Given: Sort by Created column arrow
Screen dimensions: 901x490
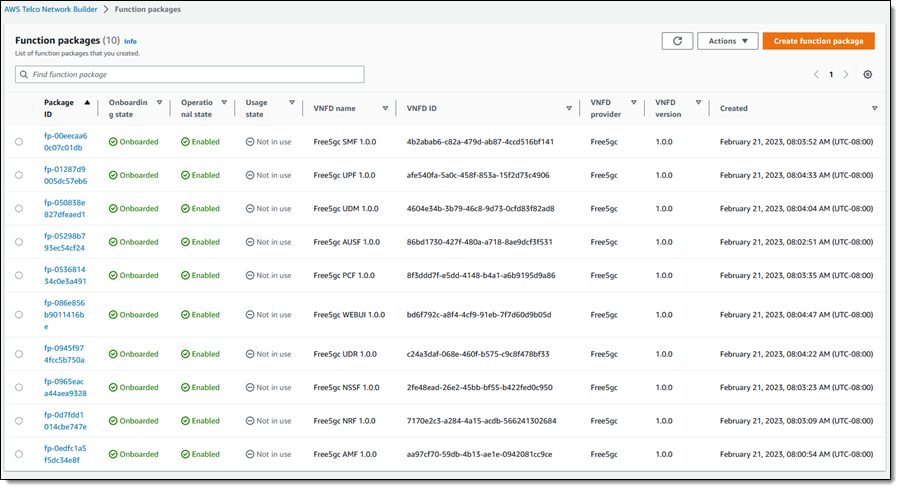Looking at the screenshot, I should pos(875,109).
